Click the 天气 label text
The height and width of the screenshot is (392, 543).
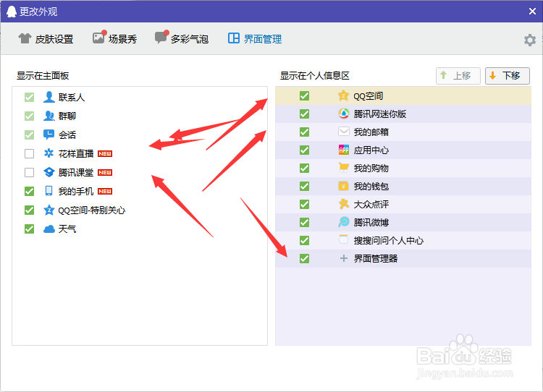coord(67,229)
